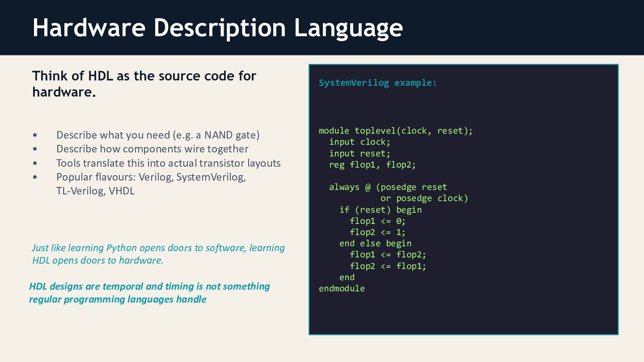Screen dimensions: 644x362
Task: Click code line "end else begin"
Action: [375, 244]
